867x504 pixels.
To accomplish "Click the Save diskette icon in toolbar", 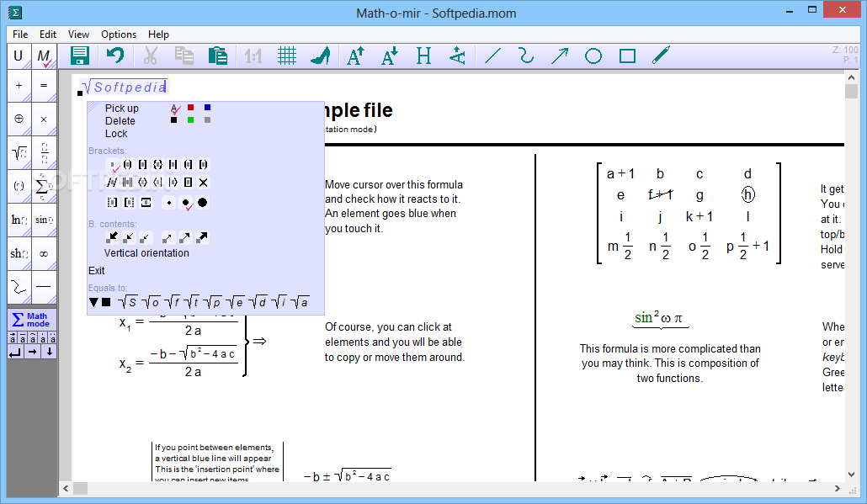I will click(x=80, y=56).
